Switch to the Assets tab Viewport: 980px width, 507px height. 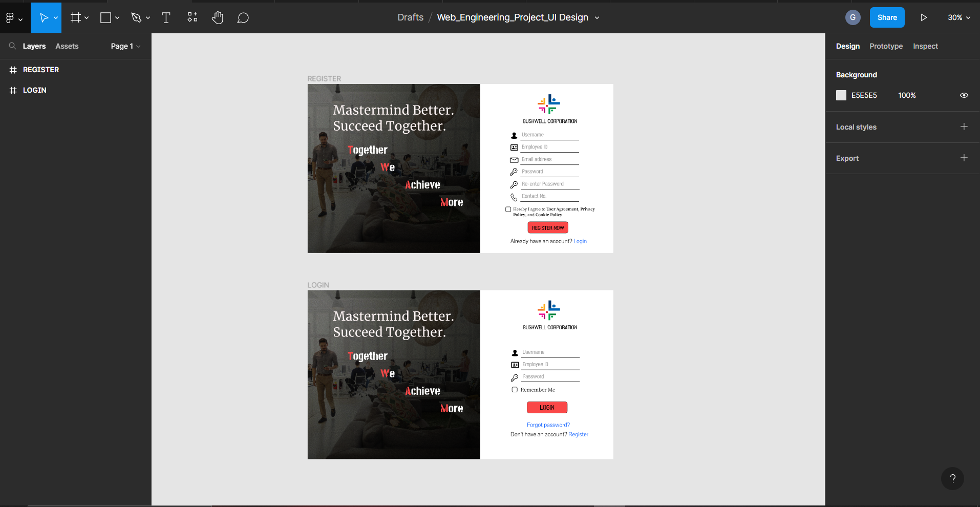pyautogui.click(x=67, y=46)
